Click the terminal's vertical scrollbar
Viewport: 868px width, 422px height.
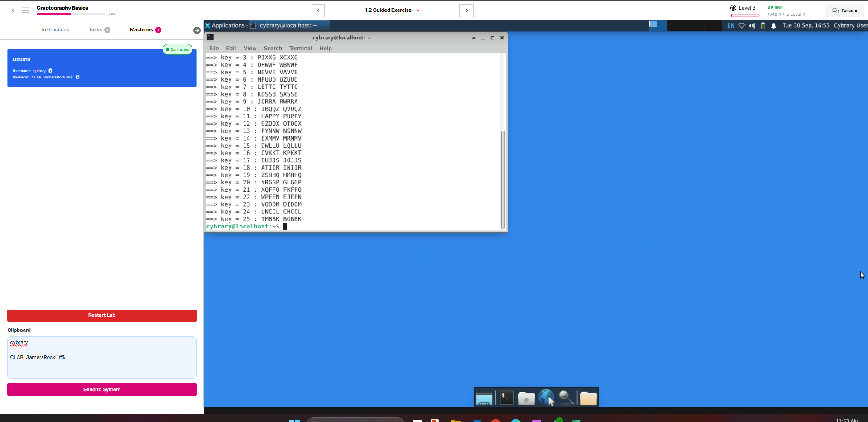(x=503, y=179)
